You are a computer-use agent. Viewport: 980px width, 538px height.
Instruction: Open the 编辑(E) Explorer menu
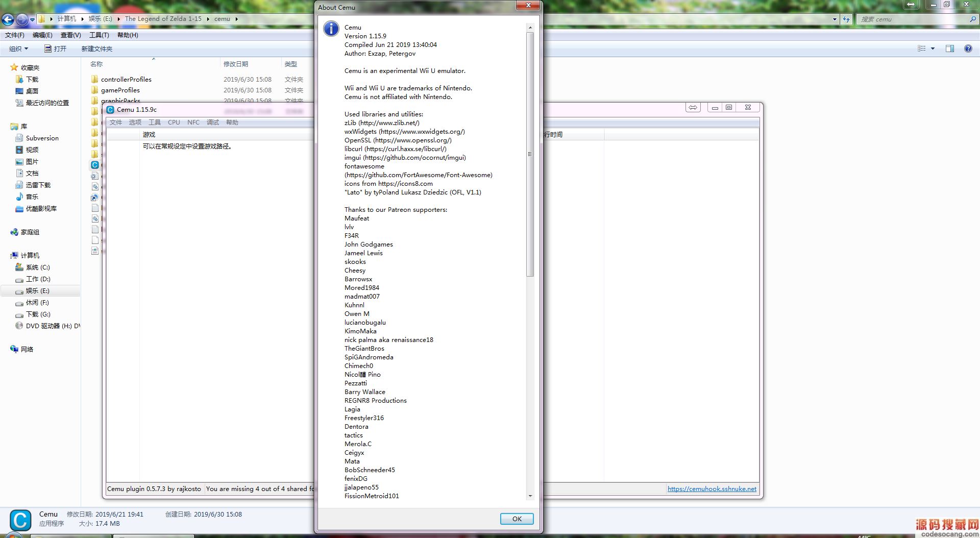pyautogui.click(x=42, y=35)
